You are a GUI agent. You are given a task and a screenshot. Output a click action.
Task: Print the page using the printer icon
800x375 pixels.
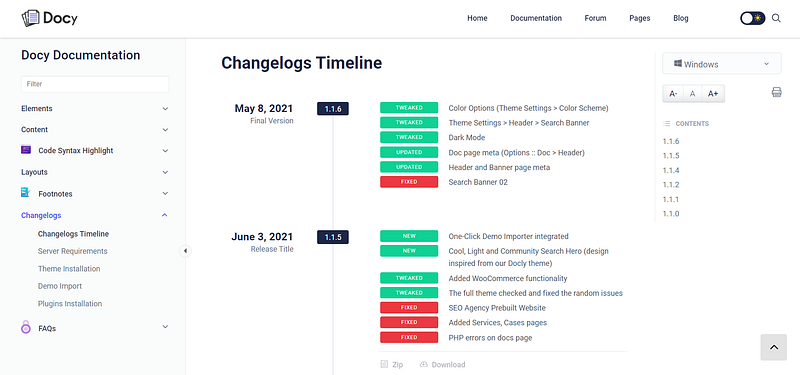tap(777, 92)
